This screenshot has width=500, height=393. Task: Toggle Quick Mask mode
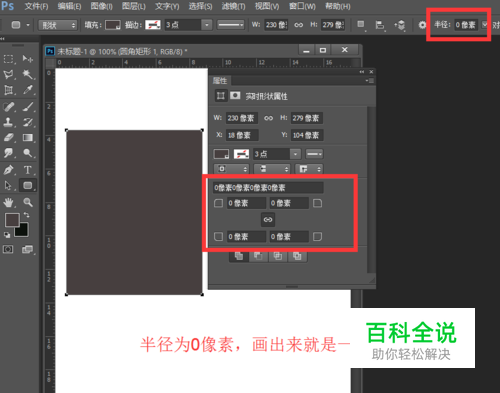pyautogui.click(x=8, y=249)
